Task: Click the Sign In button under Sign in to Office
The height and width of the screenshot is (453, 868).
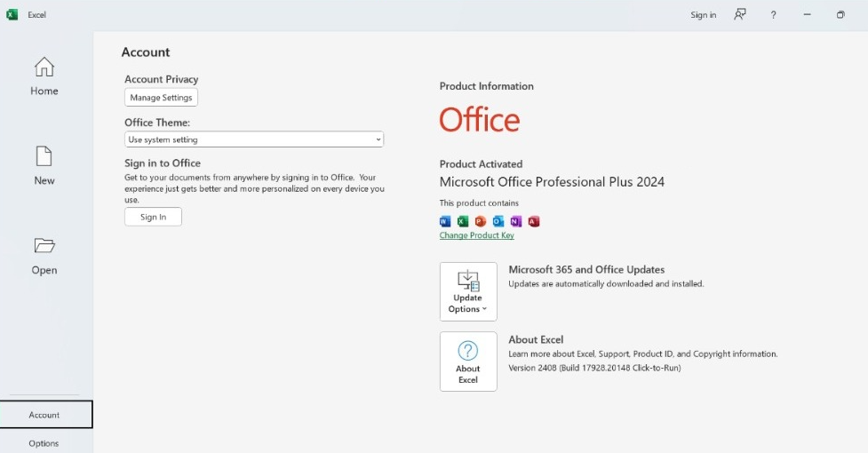Action: pos(154,217)
